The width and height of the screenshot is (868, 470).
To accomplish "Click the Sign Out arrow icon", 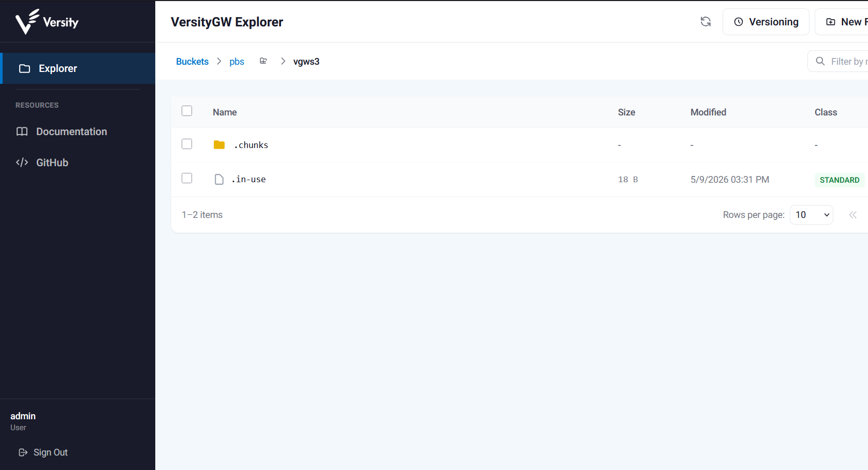I will click(23, 452).
